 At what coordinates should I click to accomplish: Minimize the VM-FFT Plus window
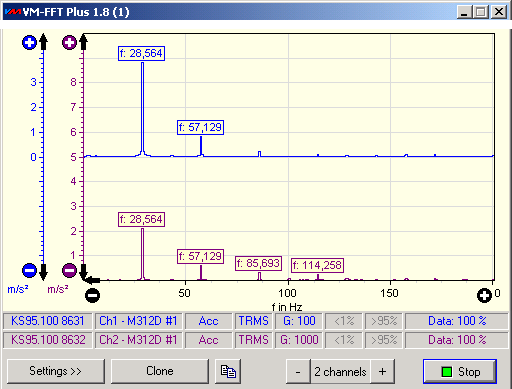point(464,12)
